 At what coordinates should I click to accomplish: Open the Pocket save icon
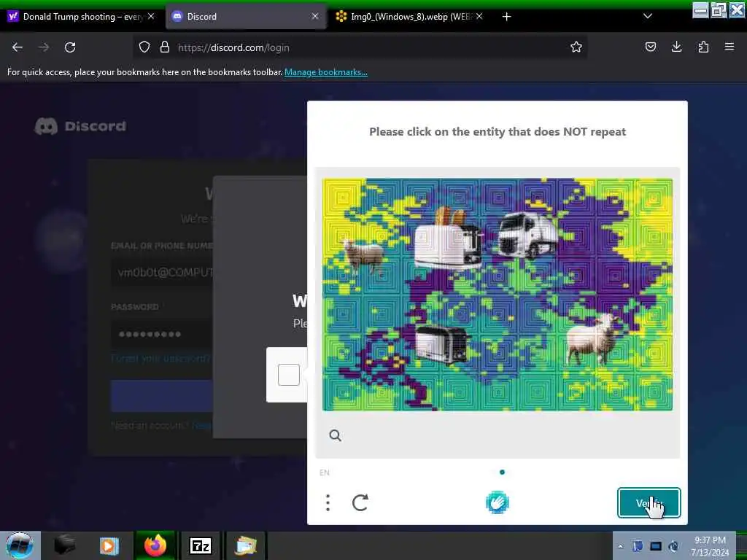pos(650,47)
